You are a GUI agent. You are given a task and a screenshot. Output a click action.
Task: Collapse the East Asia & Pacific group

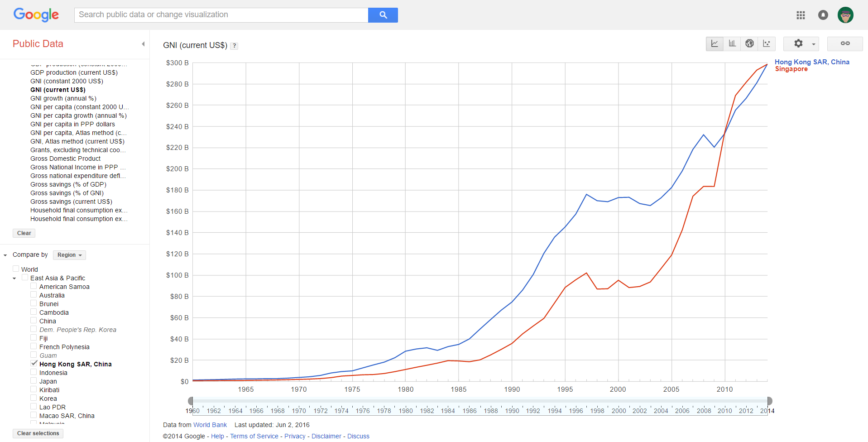click(x=14, y=279)
